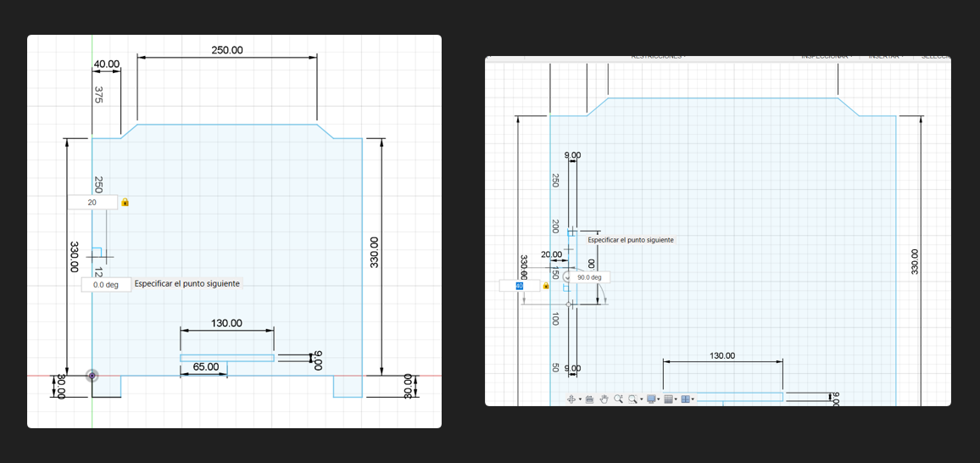The height and width of the screenshot is (463, 980).
Task: Click the 0.0 deg angle field
Action: click(x=106, y=284)
